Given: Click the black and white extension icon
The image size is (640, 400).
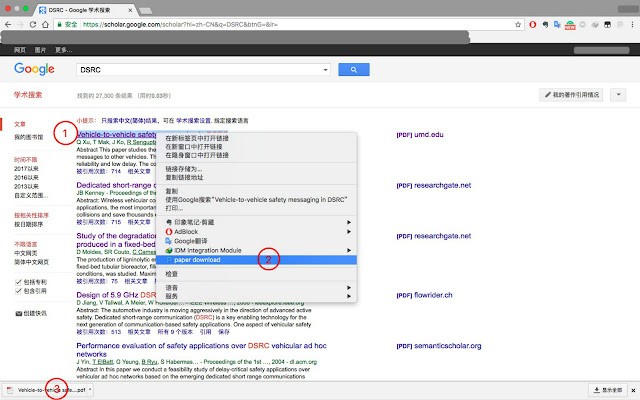Looking at the screenshot, I should point(607,24).
